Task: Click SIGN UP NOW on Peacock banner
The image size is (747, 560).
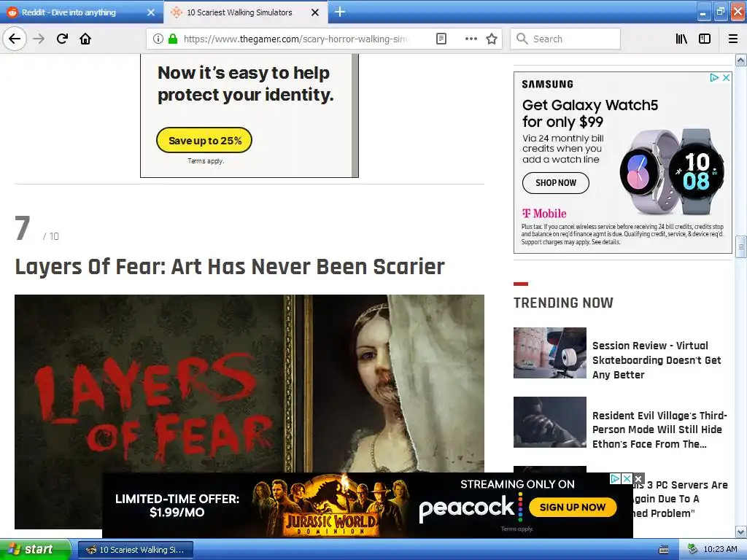Action: tap(572, 507)
